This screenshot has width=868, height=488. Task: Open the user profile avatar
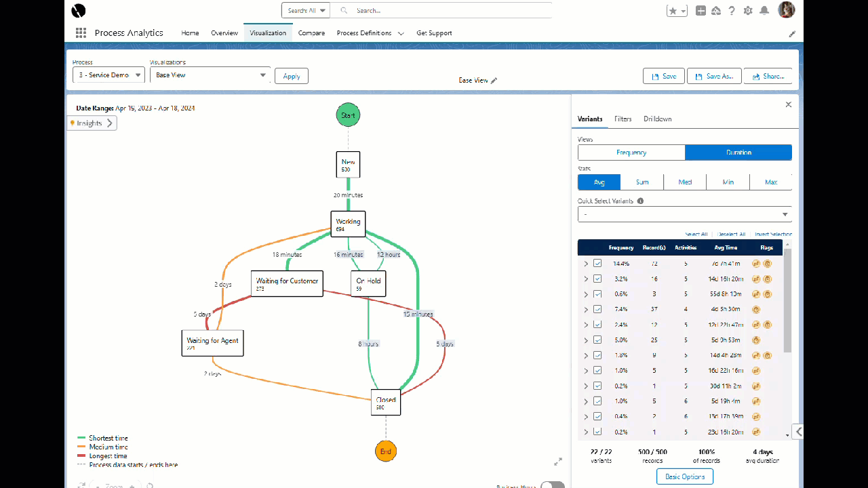pos(786,10)
